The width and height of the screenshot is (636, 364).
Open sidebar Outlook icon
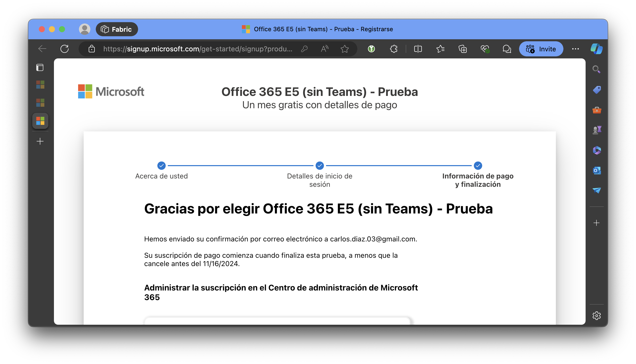pos(597,170)
